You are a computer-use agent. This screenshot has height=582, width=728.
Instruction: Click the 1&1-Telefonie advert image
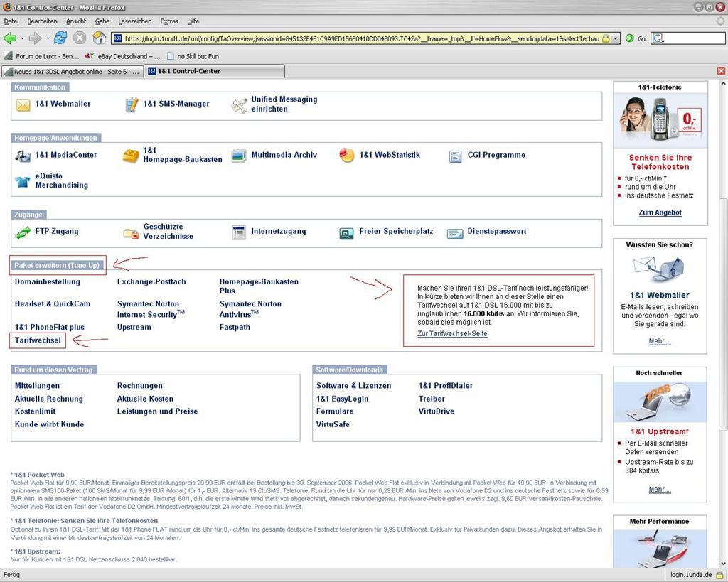660,120
